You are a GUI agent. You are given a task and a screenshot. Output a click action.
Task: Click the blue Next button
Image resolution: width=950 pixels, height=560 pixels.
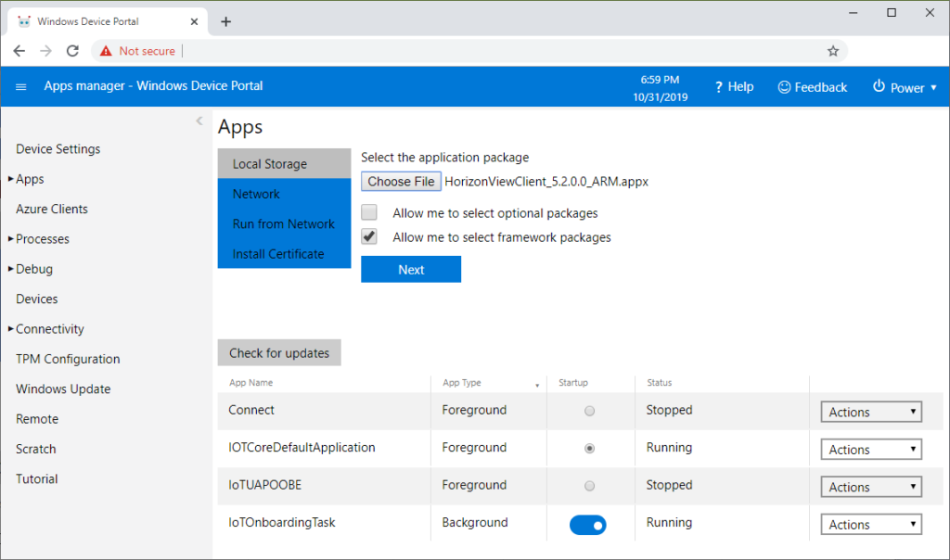click(411, 270)
